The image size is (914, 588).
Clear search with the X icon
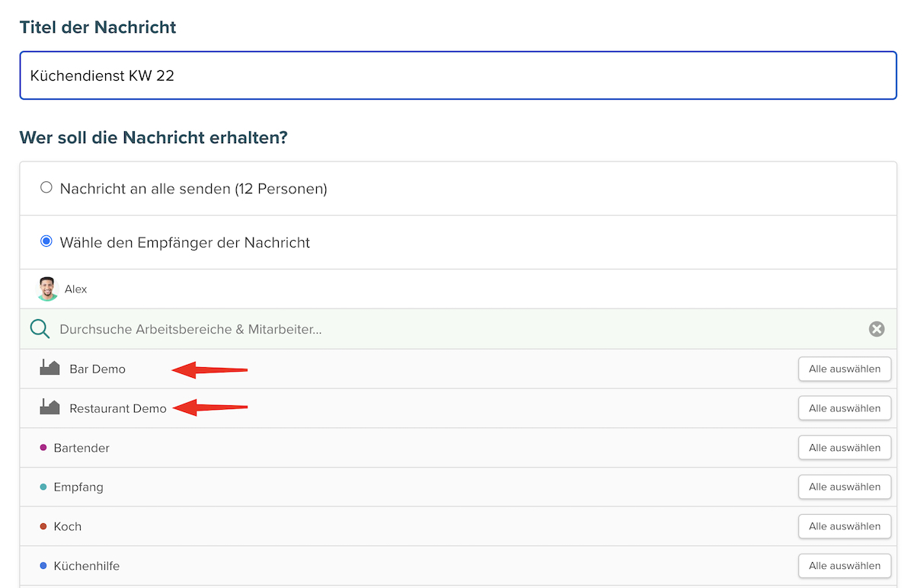point(877,329)
